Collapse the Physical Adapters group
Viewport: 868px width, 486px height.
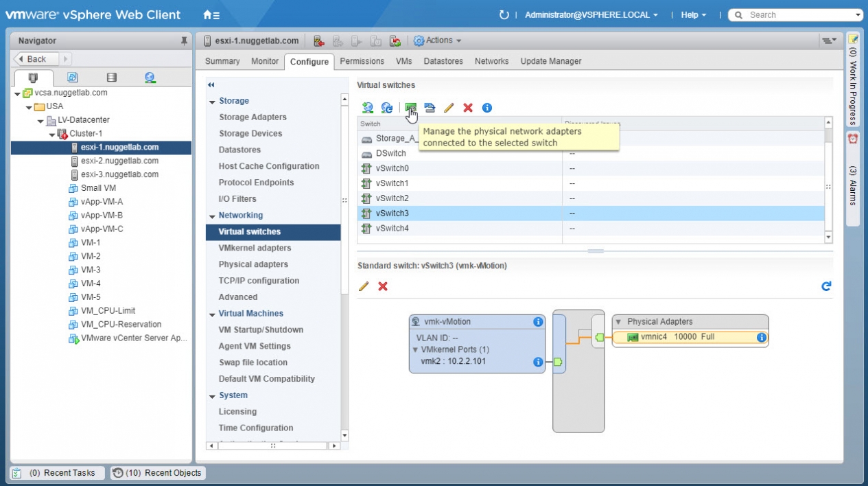[618, 321]
